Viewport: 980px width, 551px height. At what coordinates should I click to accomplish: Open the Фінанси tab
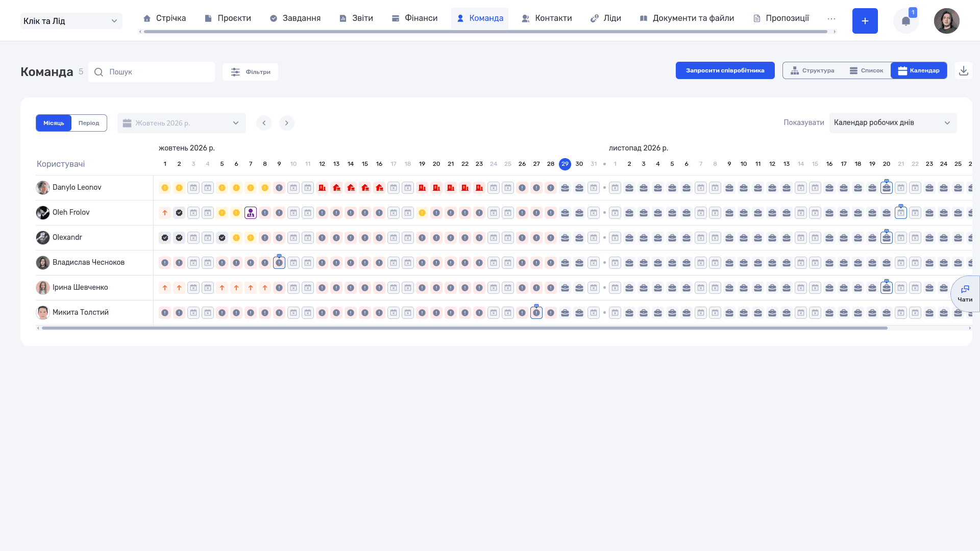tap(415, 18)
